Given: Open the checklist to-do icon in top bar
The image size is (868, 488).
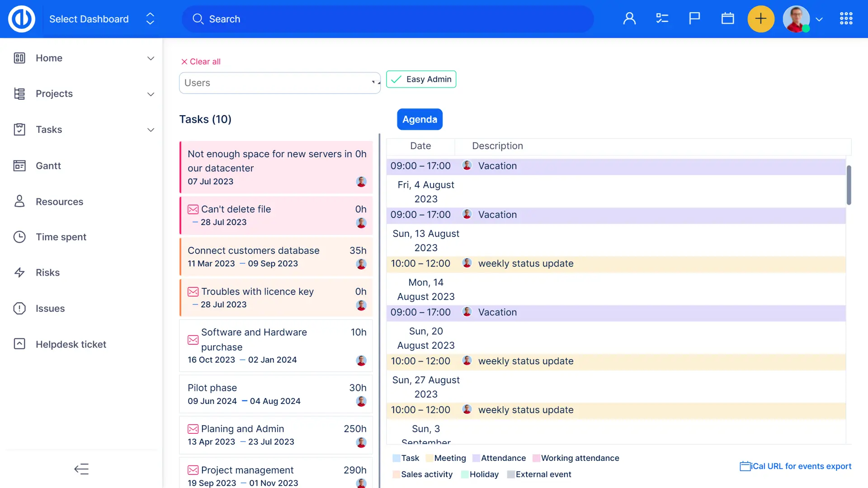Looking at the screenshot, I should coord(662,19).
